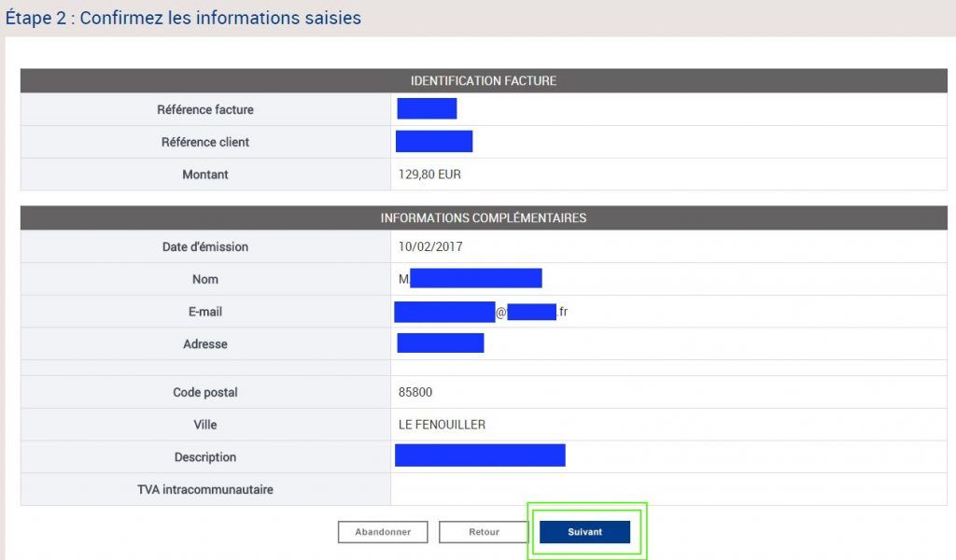
Task: Click the Suivant button
Action: (584, 532)
